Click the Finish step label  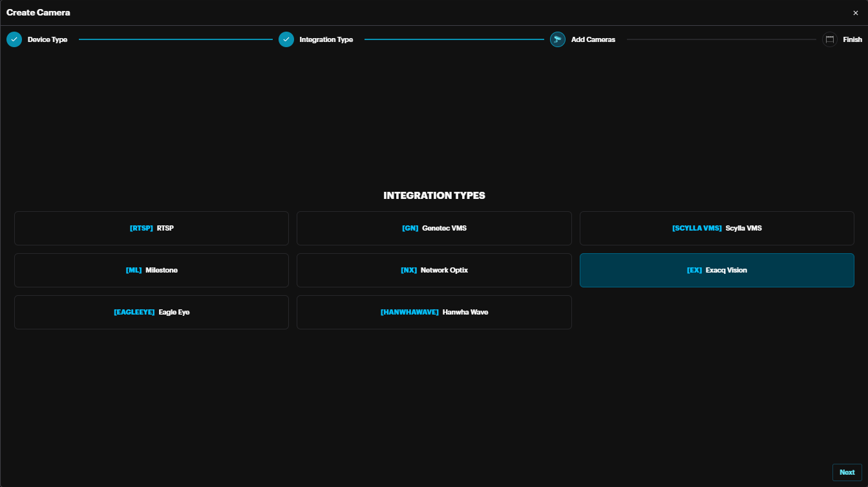(852, 39)
